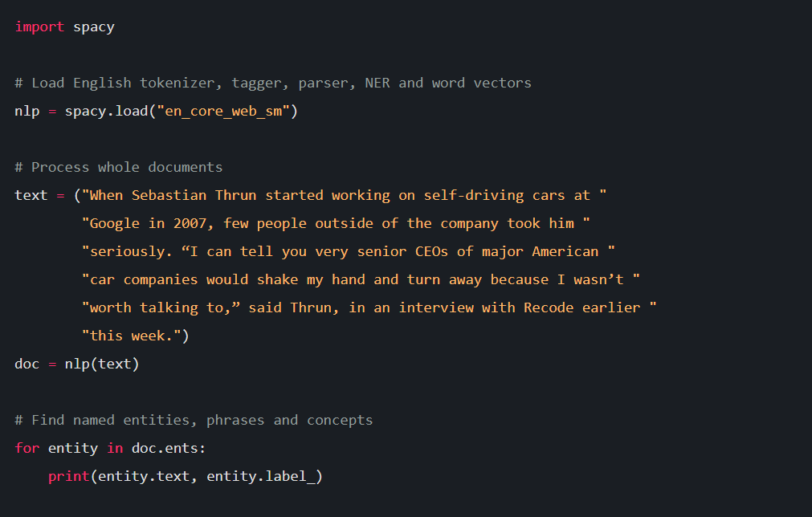Click the 'Process whole documents' comment
Viewport: 812px width, 517px height.
pos(119,168)
